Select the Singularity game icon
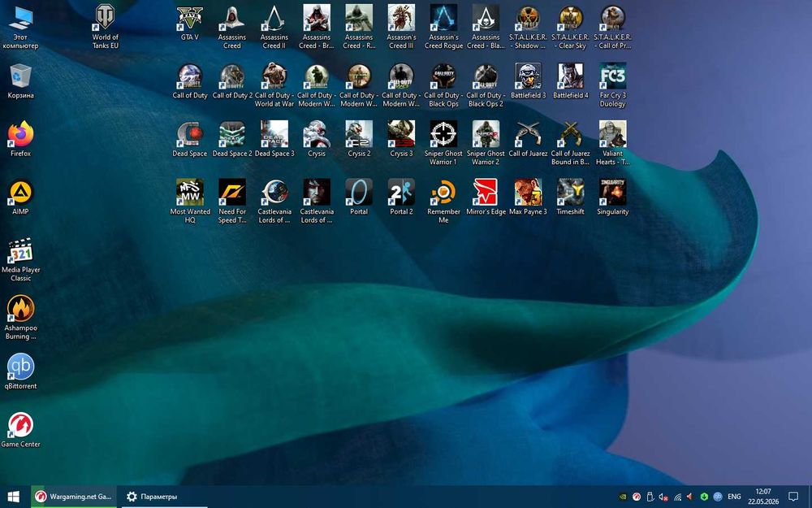This screenshot has height=508, width=812. click(x=612, y=198)
